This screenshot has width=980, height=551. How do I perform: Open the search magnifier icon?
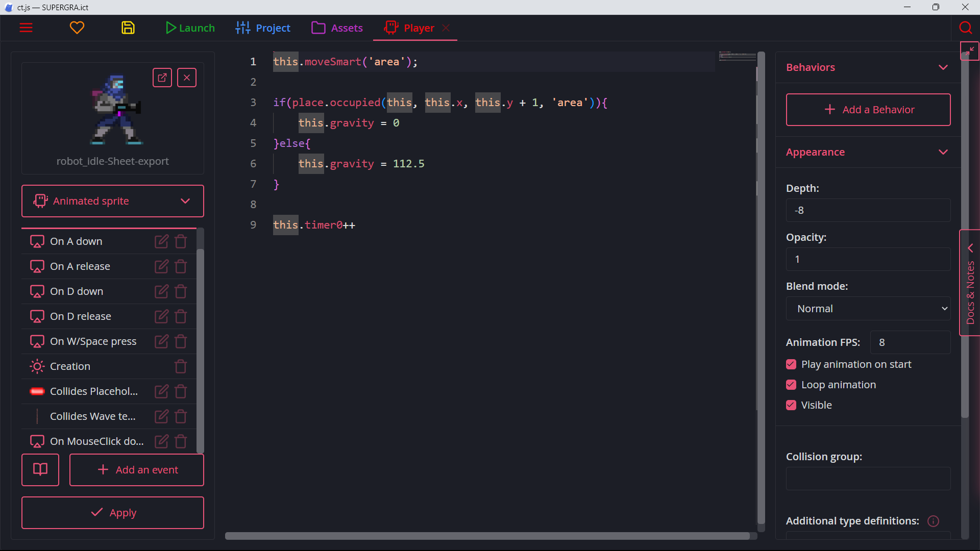[x=965, y=28]
